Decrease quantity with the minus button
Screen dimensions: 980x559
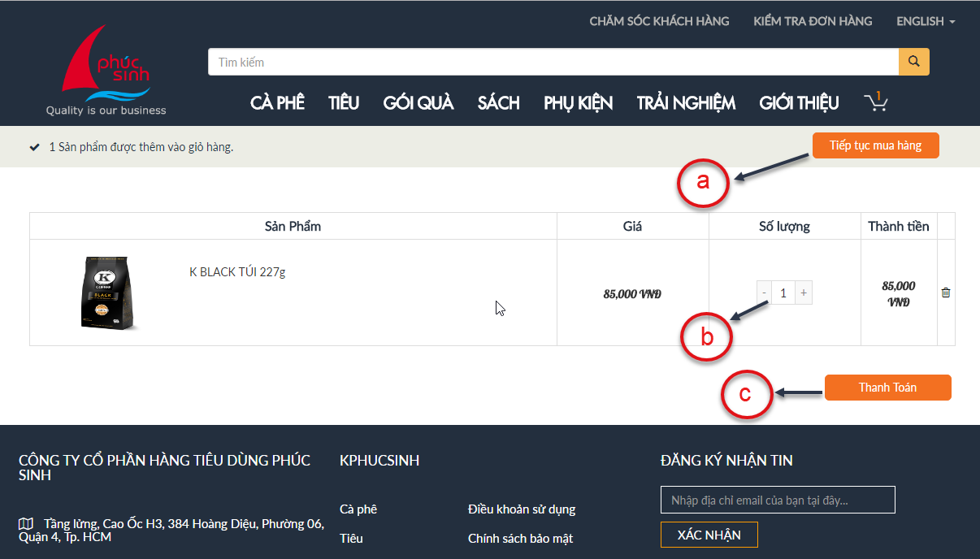(765, 292)
